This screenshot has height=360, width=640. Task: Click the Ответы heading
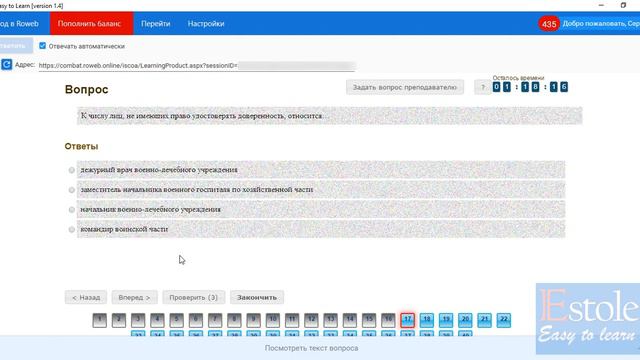pos(81,146)
